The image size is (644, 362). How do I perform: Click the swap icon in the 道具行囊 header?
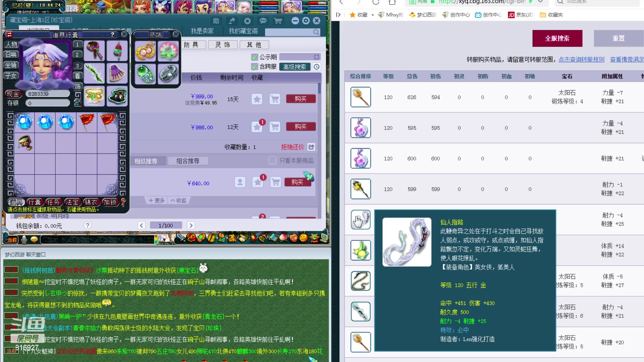tap(9, 35)
